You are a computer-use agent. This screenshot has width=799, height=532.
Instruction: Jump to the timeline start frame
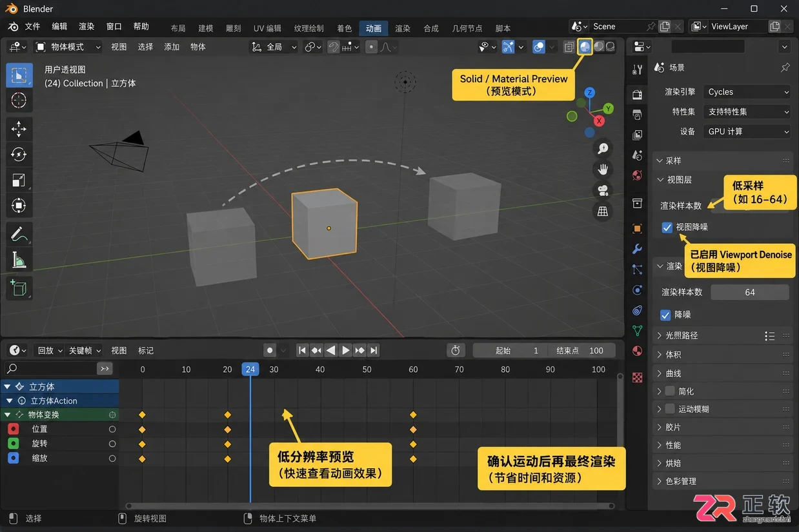coord(302,350)
